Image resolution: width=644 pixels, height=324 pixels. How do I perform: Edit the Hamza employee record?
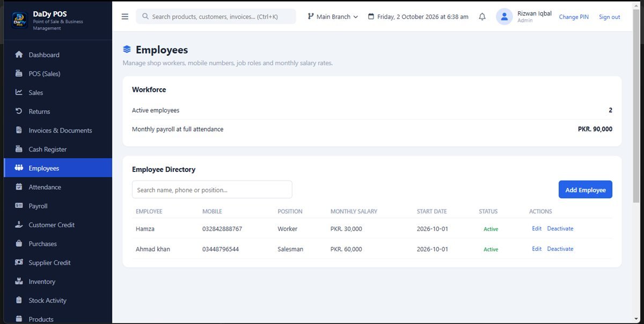(537, 228)
